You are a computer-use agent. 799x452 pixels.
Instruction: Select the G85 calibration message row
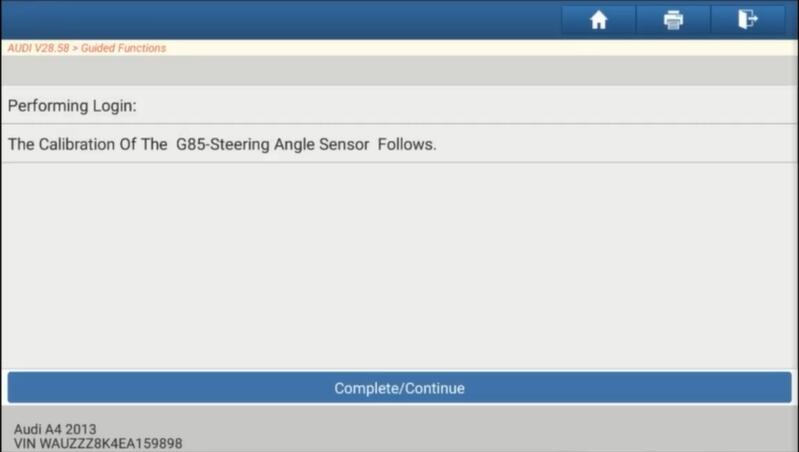400,144
